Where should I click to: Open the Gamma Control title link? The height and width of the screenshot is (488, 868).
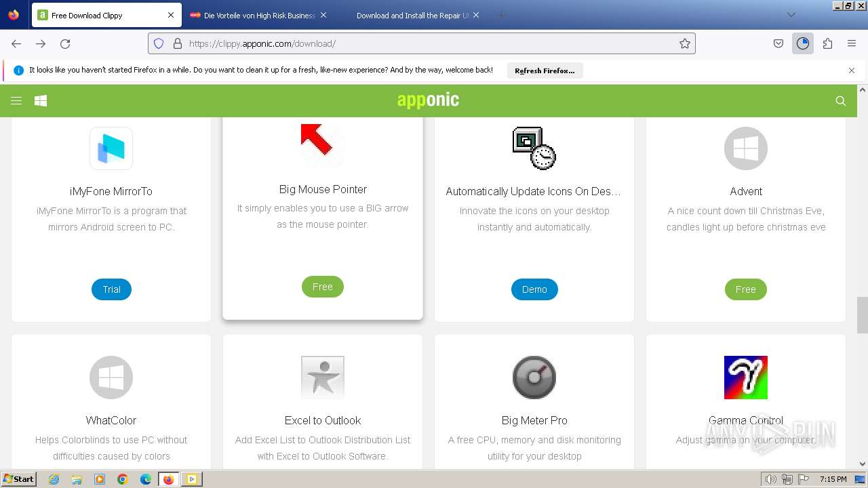(746, 421)
